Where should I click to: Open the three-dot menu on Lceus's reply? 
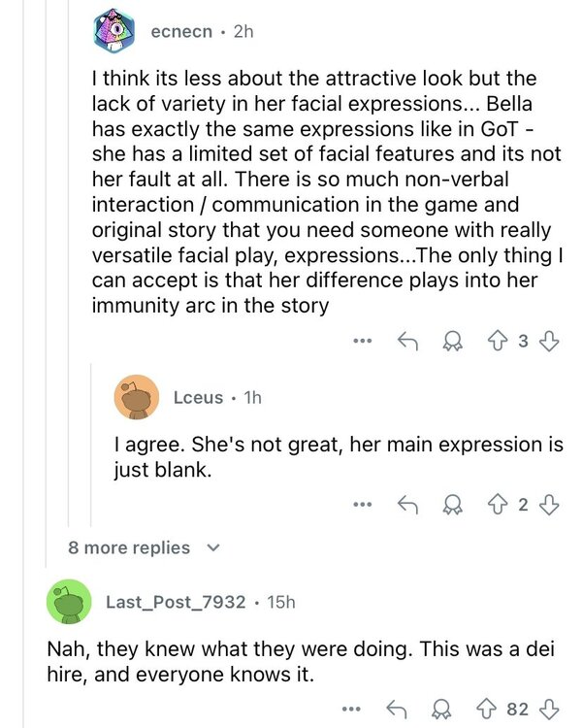(363, 504)
